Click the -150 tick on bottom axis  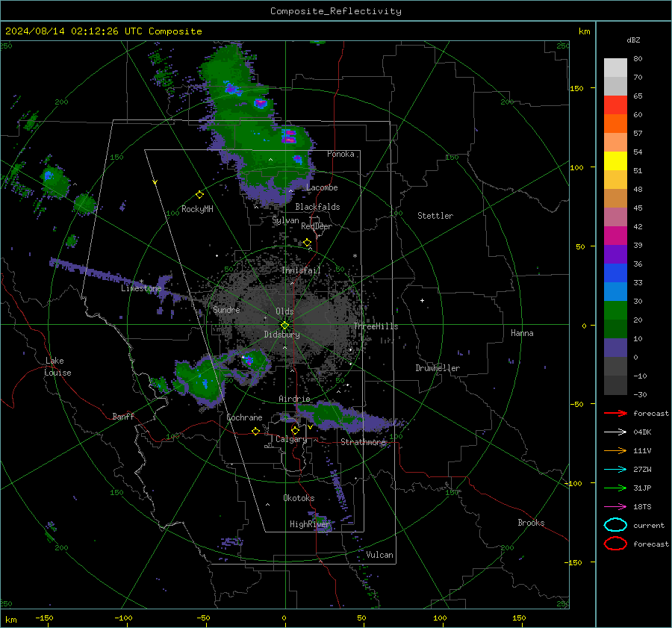pyautogui.click(x=44, y=618)
